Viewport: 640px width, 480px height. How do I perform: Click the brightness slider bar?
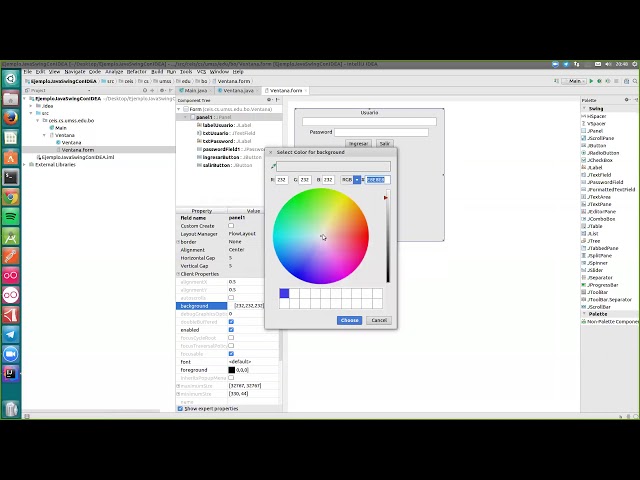(388, 236)
